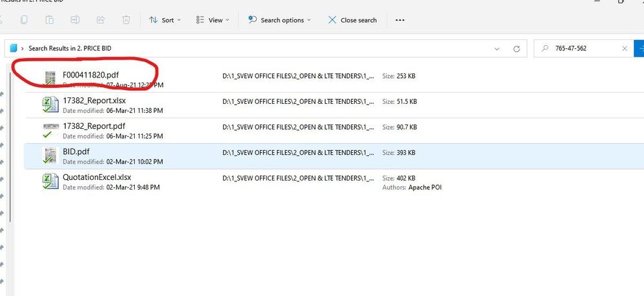The width and height of the screenshot is (644, 296).
Task: Open the address bar history dropdown chevron
Action: 497,49
